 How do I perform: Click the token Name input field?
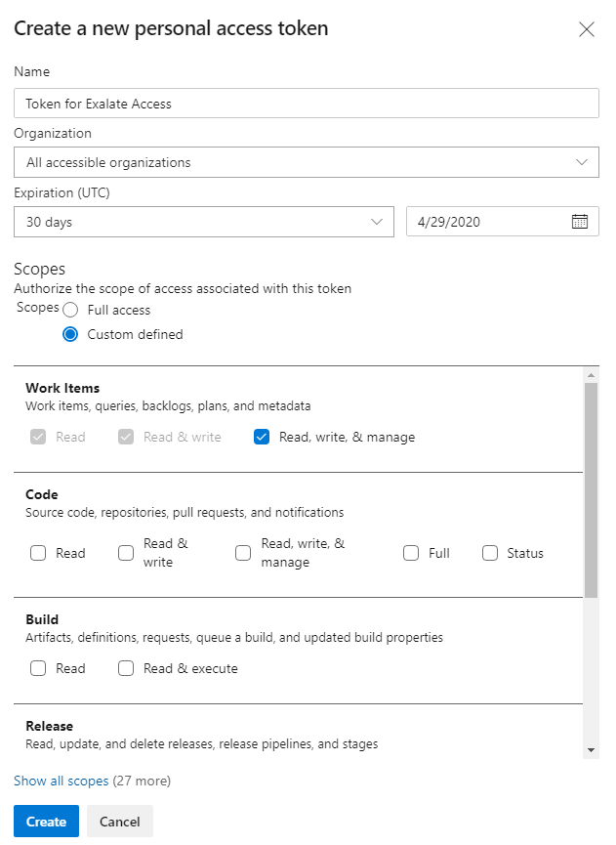(307, 103)
